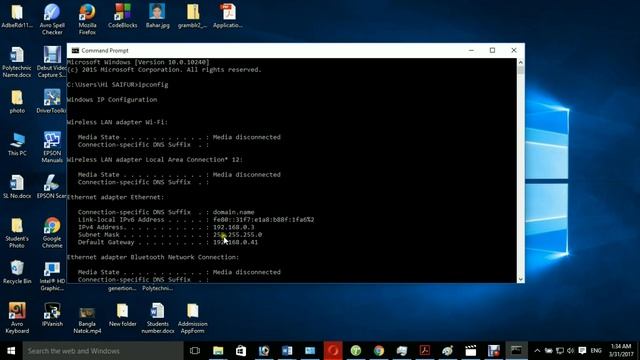Image resolution: width=640 pixels, height=360 pixels.
Task: Click the Command Prompt scroll down arrow
Action: point(520,279)
